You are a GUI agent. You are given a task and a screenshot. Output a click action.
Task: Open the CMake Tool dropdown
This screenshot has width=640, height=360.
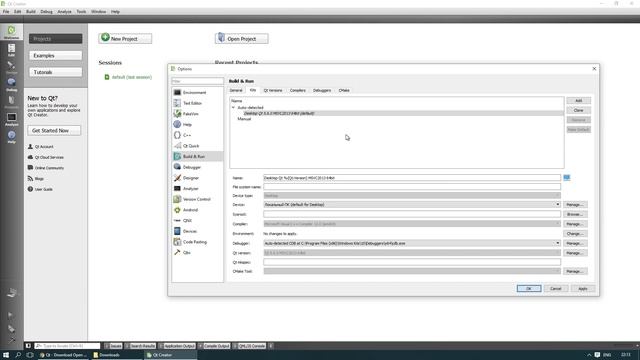pyautogui.click(x=412, y=271)
